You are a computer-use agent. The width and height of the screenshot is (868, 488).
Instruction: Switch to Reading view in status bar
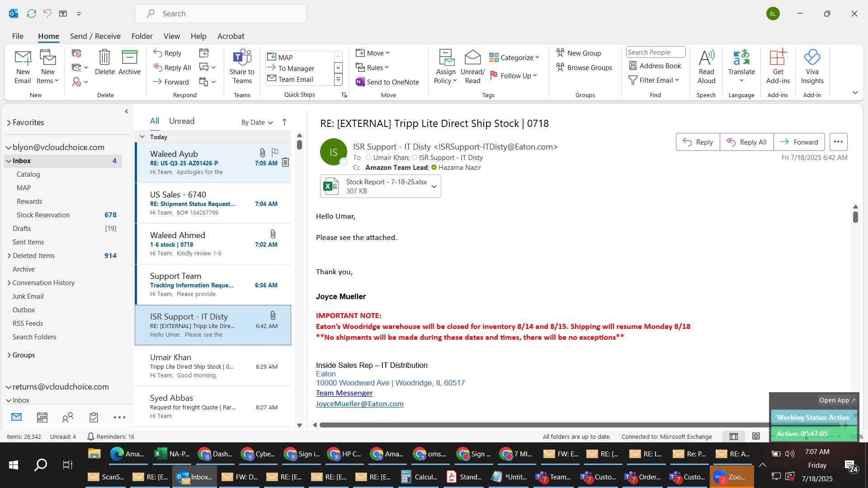click(756, 436)
